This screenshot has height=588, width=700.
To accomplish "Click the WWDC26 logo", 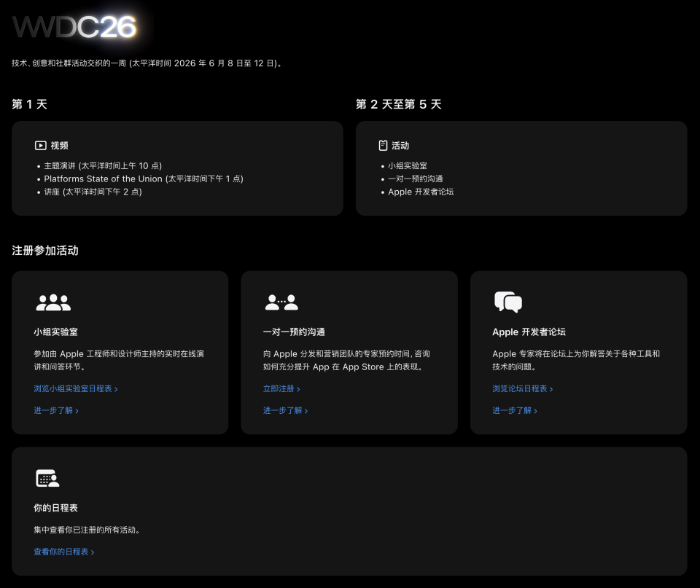I will (74, 27).
